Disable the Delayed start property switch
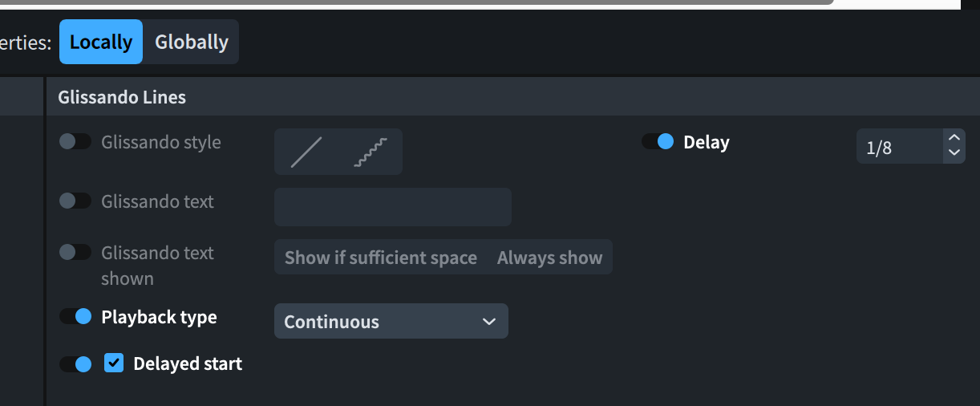The height and width of the screenshot is (406, 980). pos(75,364)
